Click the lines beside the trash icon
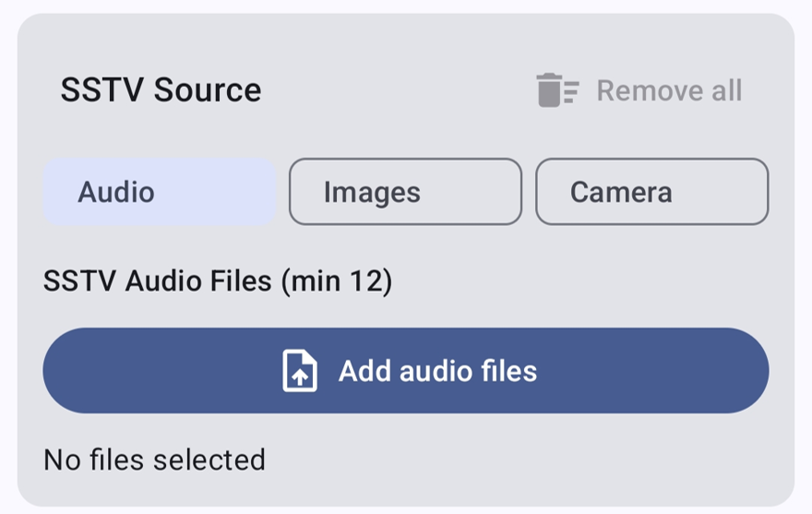This screenshot has width=812, height=514. pos(572,91)
